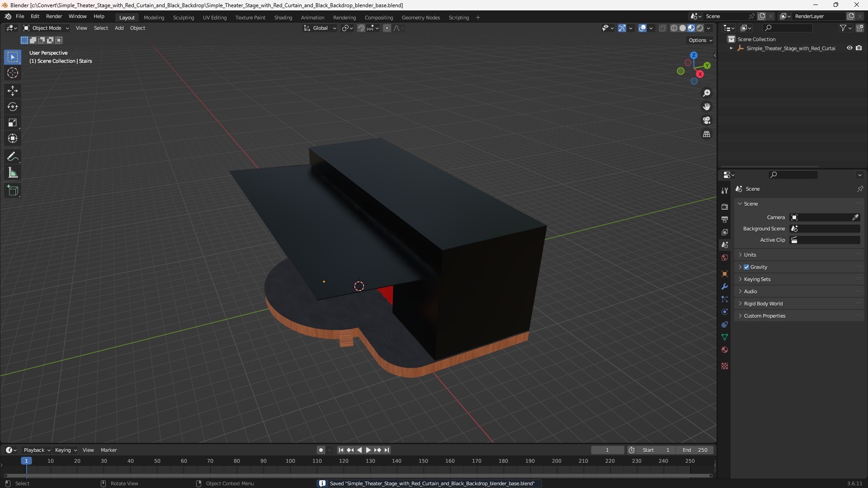
Task: Open the viewport Options dropdown
Action: pos(700,40)
